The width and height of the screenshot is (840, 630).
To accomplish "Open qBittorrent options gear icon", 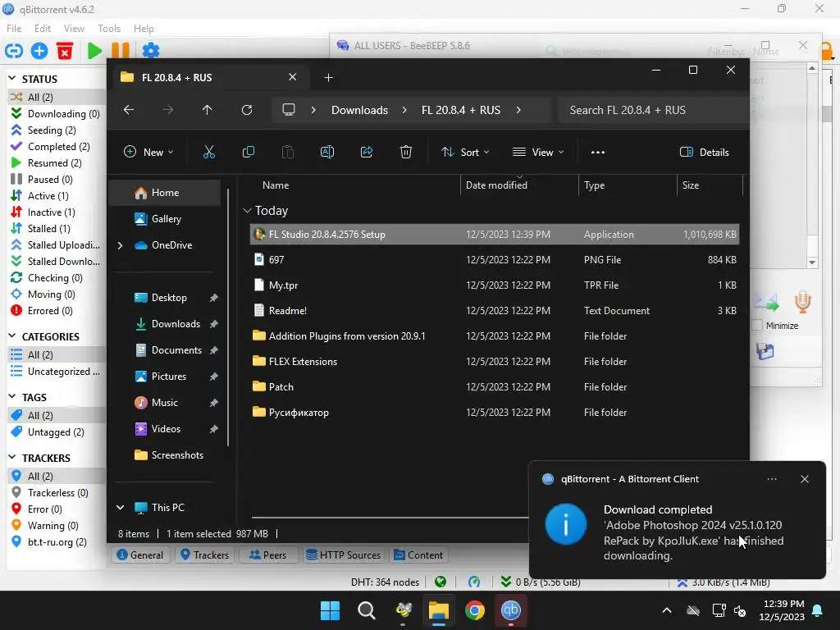I will coord(151,50).
